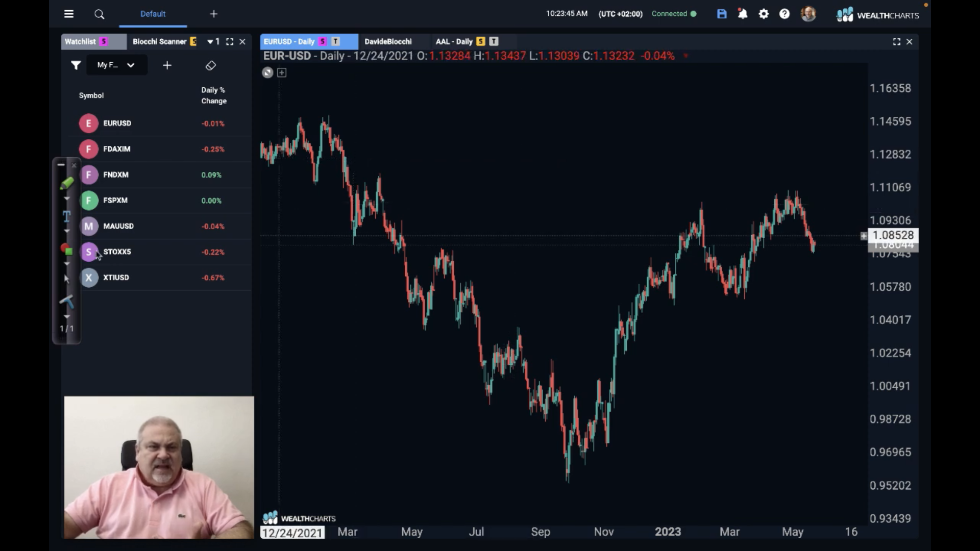The width and height of the screenshot is (980, 551).
Task: Toggle S badge on EURUSD Daily tab
Action: point(323,41)
